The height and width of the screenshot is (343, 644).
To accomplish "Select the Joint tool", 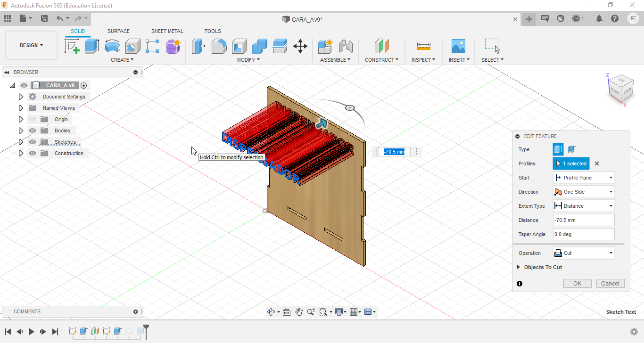I will tap(346, 46).
